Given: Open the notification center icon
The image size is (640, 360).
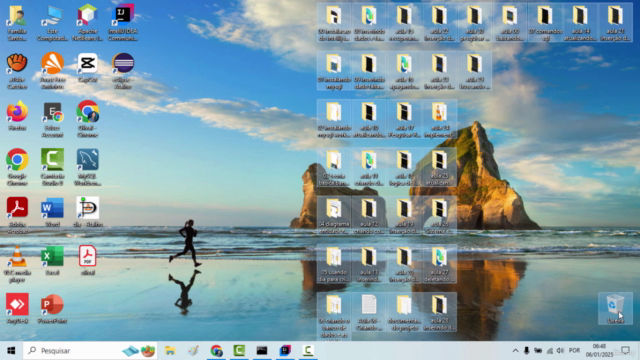Looking at the screenshot, I should [x=625, y=351].
